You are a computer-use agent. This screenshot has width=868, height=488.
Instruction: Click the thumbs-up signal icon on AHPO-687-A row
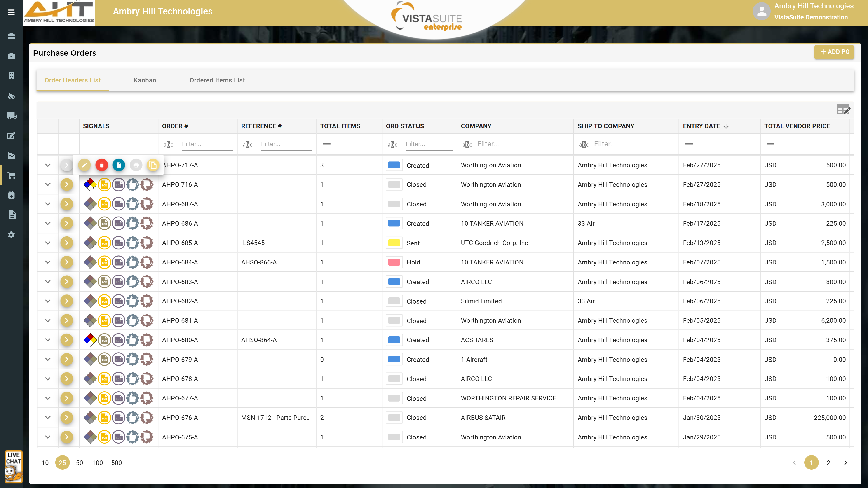click(132, 204)
